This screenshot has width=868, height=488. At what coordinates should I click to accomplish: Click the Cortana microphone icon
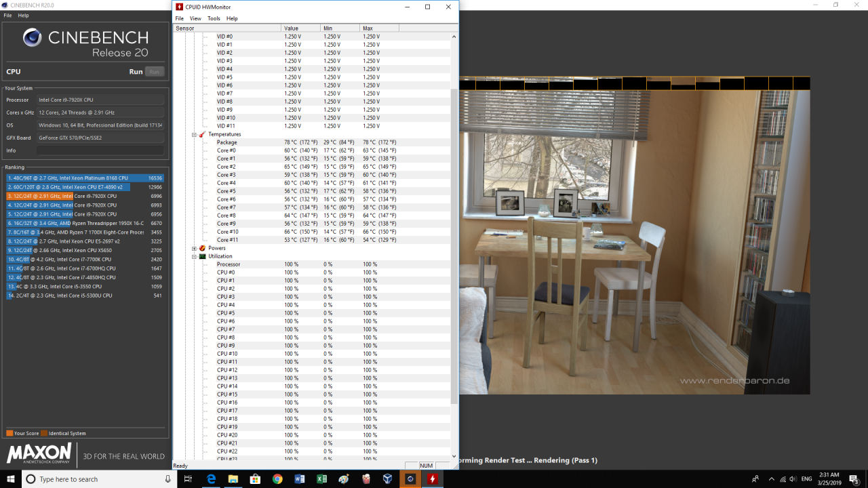click(x=168, y=479)
